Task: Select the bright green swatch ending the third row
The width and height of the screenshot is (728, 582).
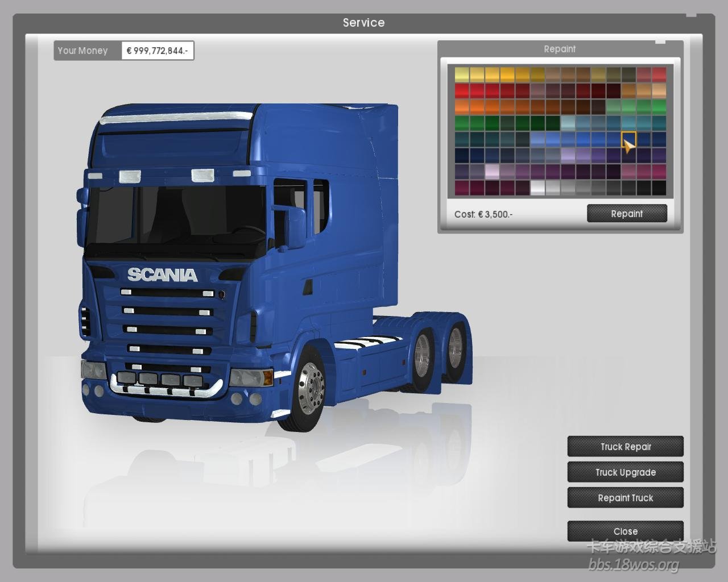Action: 659,107
